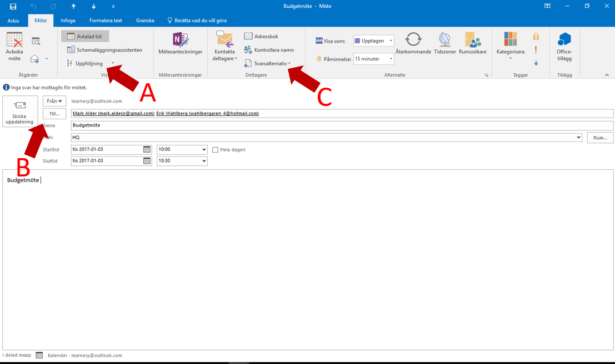Open the Granska tab

145,21
